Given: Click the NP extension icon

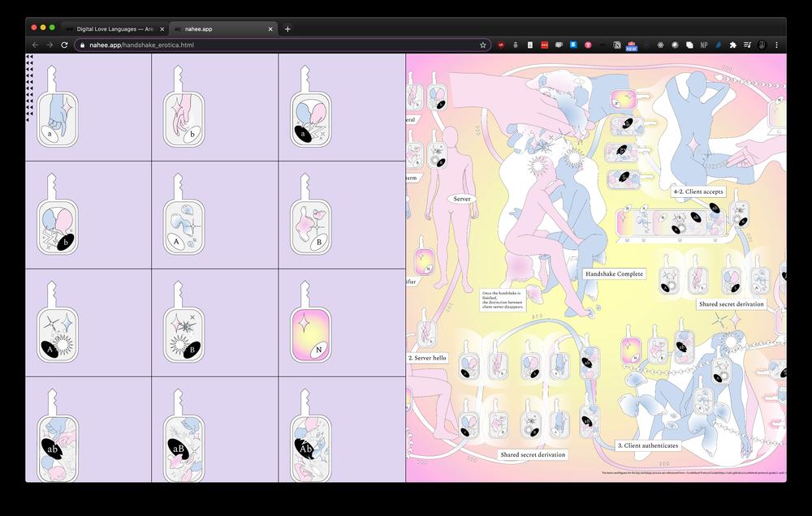Looking at the screenshot, I should [x=704, y=45].
